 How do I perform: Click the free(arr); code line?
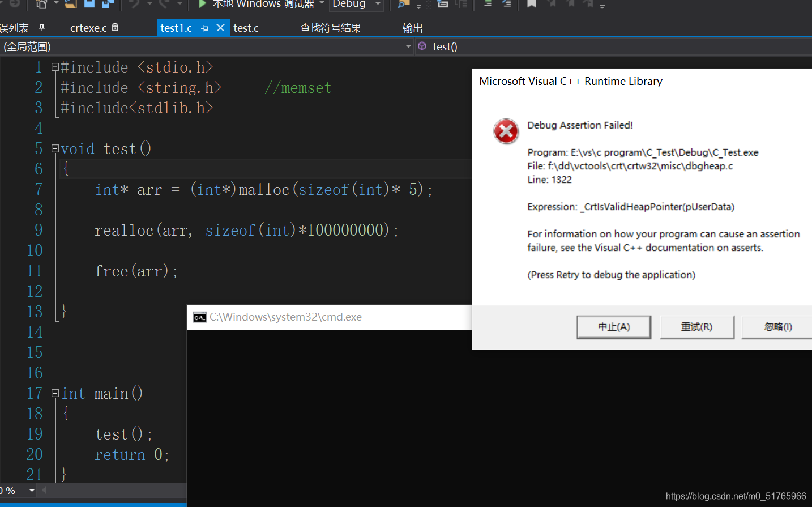[x=136, y=271]
